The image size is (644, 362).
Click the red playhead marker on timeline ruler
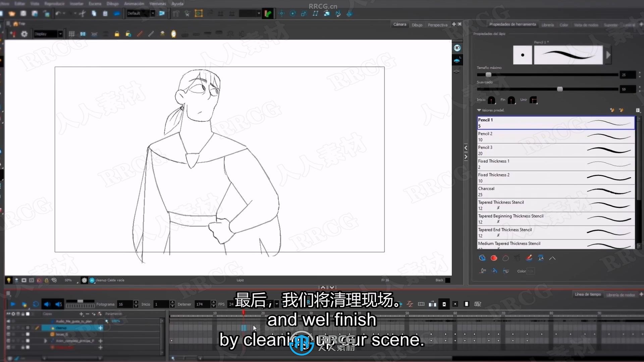pos(244,313)
